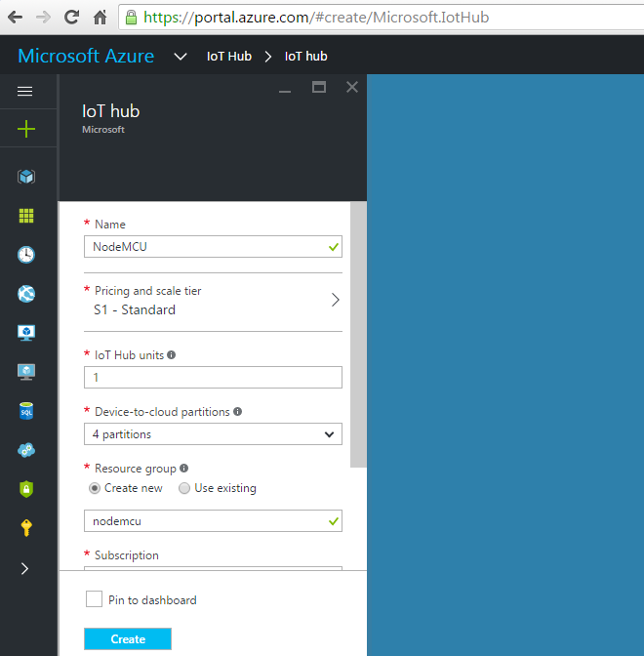This screenshot has width=644, height=656.
Task: Go back in browser
Action: point(15,18)
